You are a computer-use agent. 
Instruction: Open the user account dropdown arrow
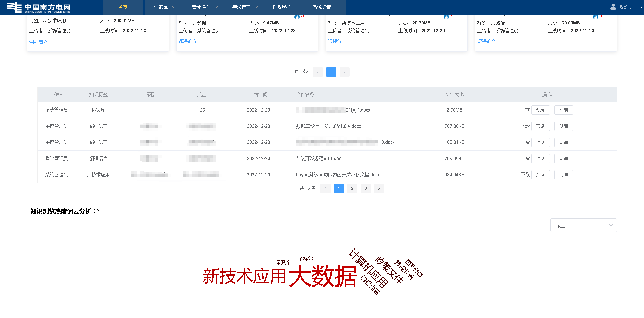[x=641, y=8]
